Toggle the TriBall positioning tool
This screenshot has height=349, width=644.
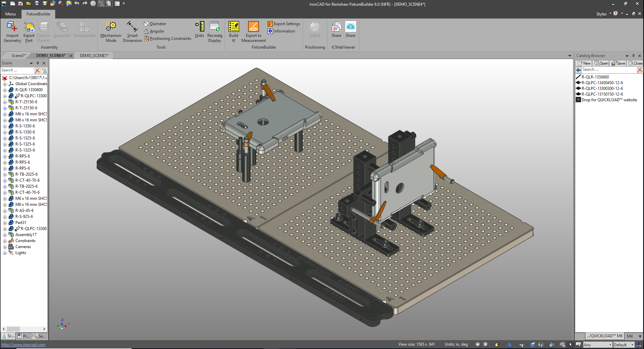(x=315, y=31)
